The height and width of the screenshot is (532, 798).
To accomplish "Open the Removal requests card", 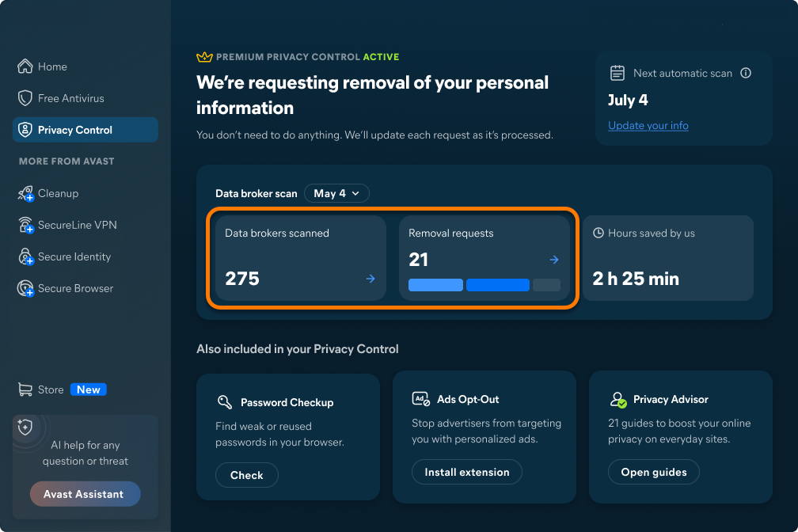I will [x=484, y=257].
